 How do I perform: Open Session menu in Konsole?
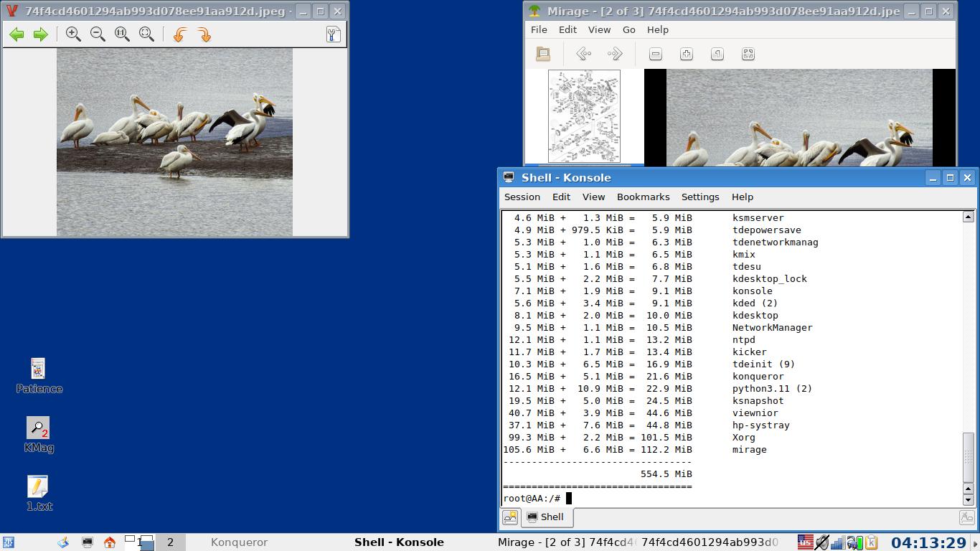pos(522,197)
